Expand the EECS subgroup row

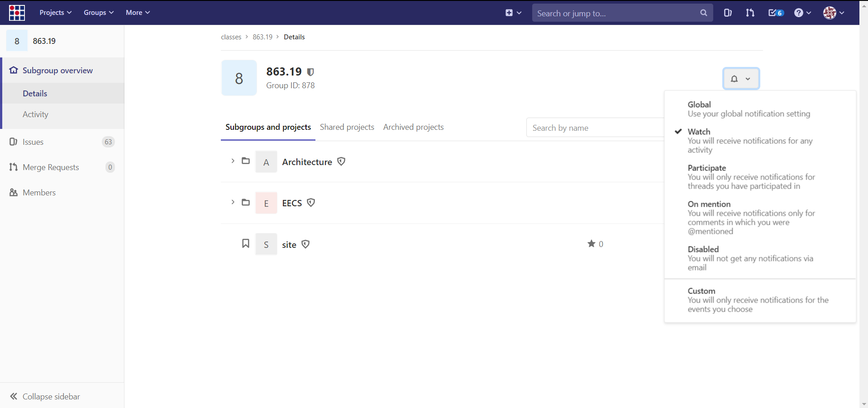point(233,202)
